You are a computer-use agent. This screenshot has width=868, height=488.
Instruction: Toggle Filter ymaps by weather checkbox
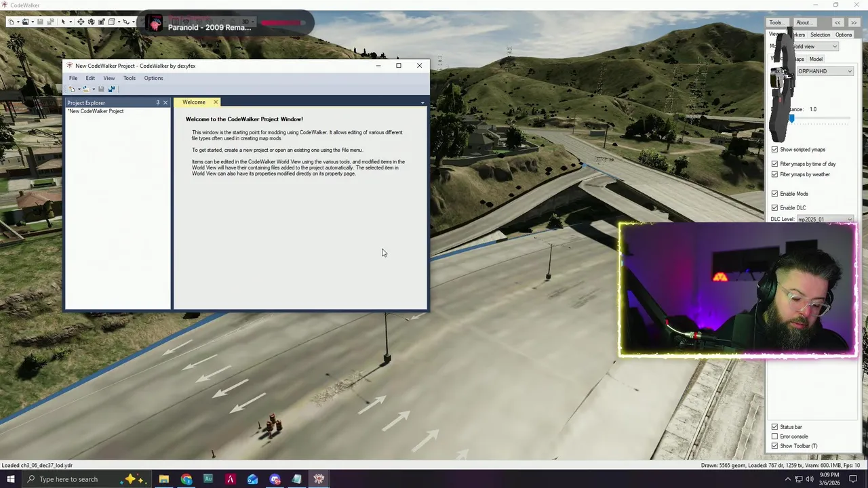[774, 174]
